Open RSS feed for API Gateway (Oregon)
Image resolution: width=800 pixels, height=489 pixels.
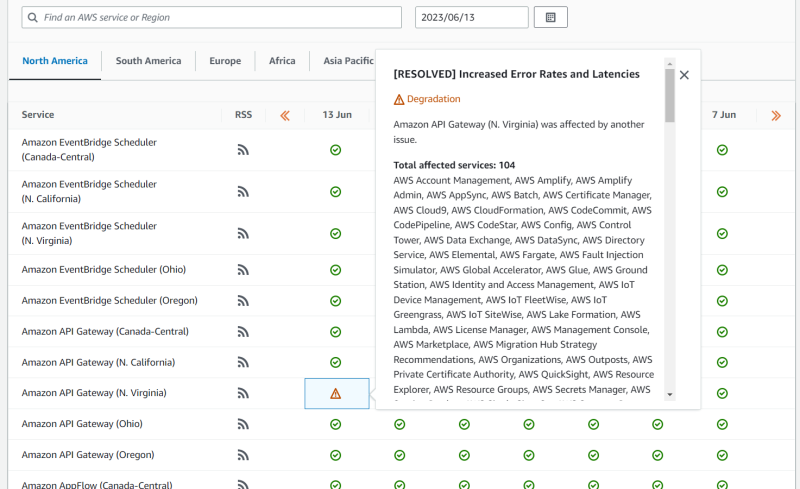243,455
